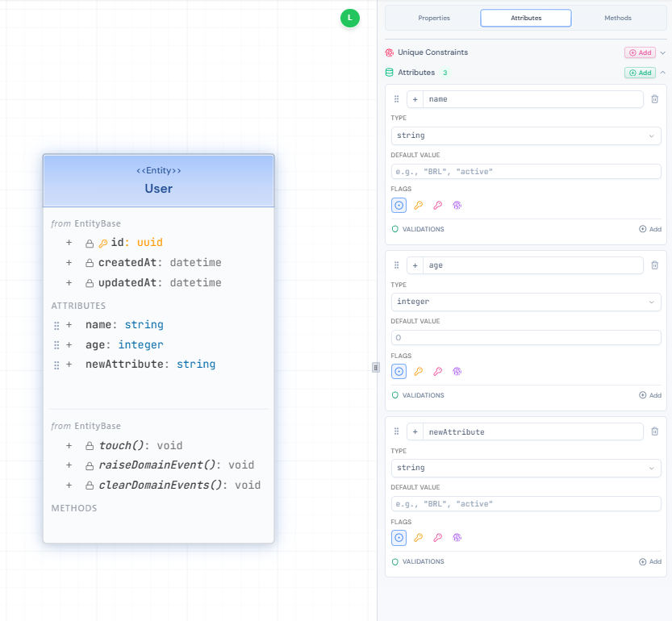
Task: Switch to the Properties tab
Action: tap(434, 18)
